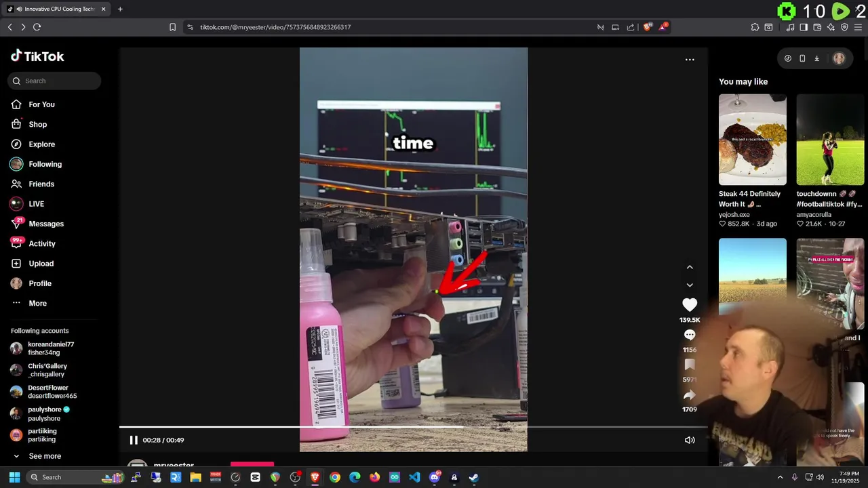This screenshot has height=488, width=868.
Task: Open a new browser tab
Action: click(x=120, y=9)
